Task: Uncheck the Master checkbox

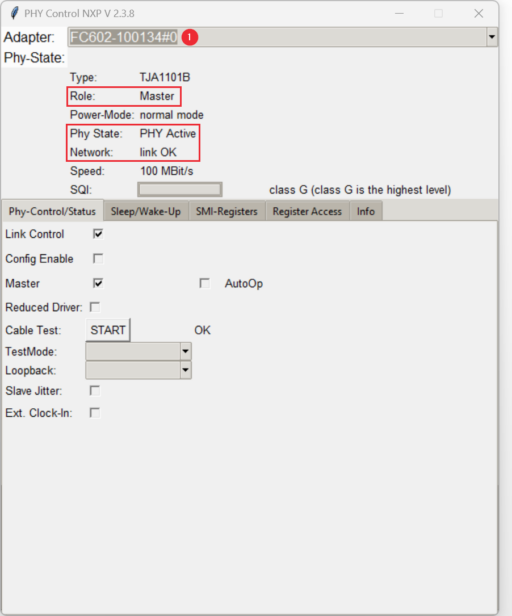Action: coord(98,283)
